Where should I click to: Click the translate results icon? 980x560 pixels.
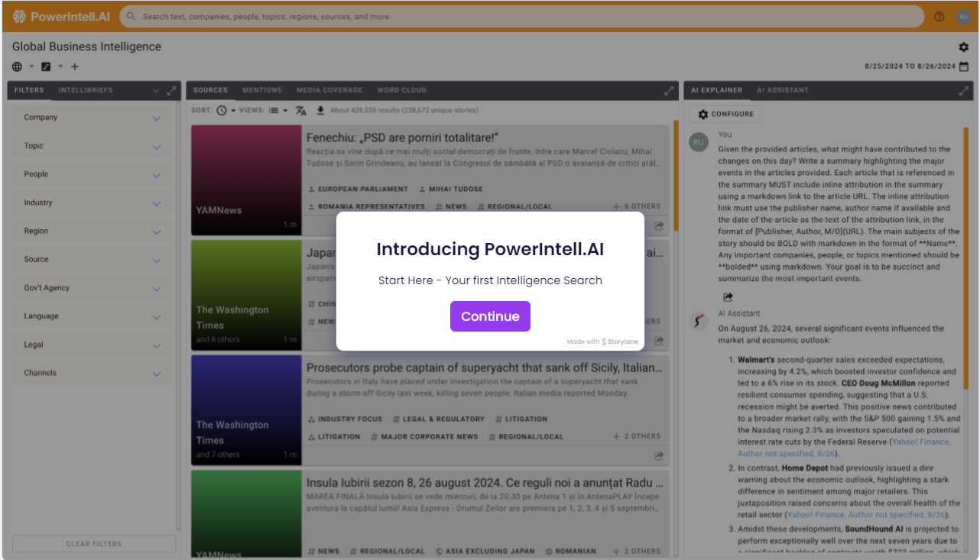(301, 110)
